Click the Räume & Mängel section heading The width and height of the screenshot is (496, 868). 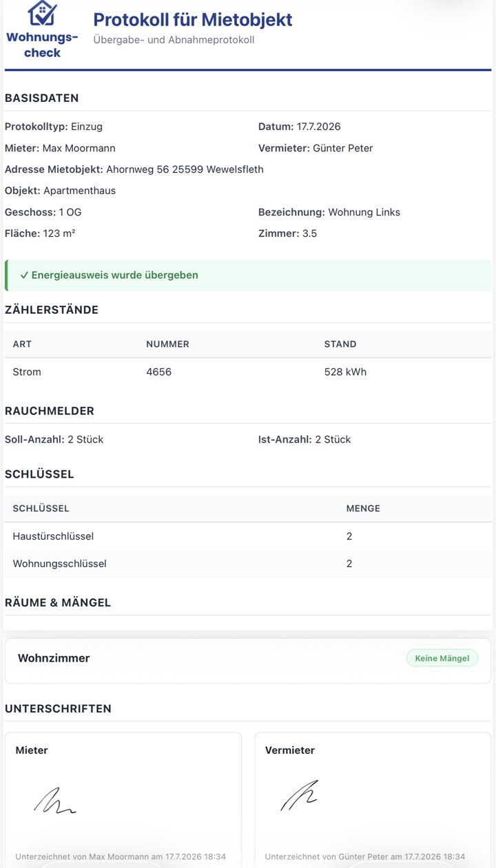(x=58, y=602)
